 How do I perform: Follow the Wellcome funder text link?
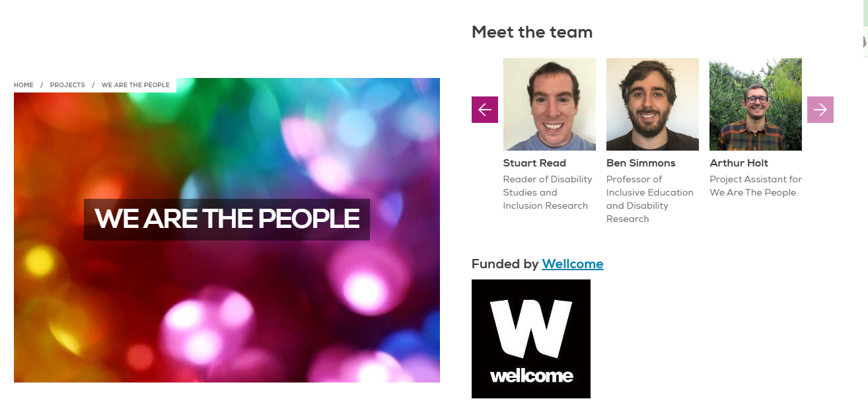[x=572, y=264]
